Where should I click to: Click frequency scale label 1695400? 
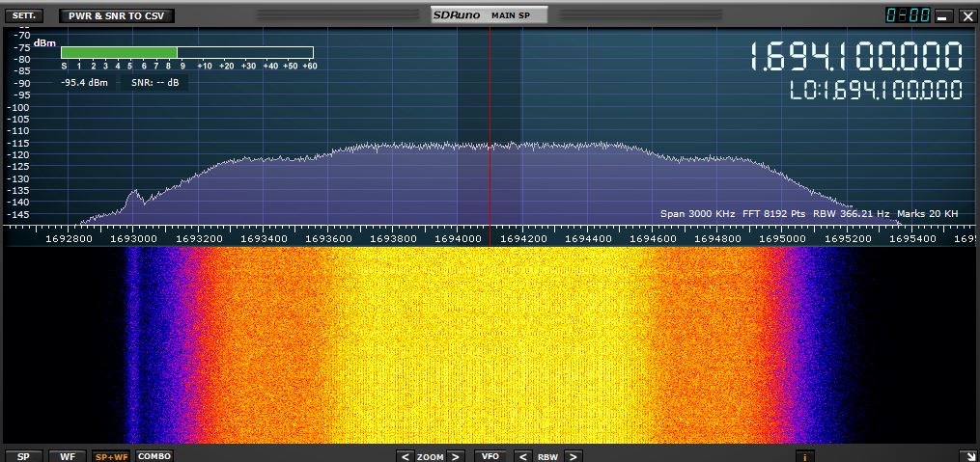pyautogui.click(x=912, y=238)
